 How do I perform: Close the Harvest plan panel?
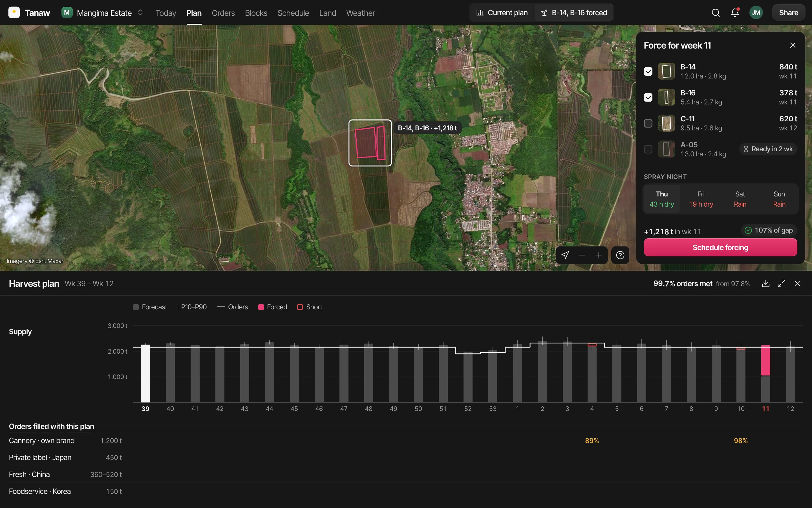[797, 284]
